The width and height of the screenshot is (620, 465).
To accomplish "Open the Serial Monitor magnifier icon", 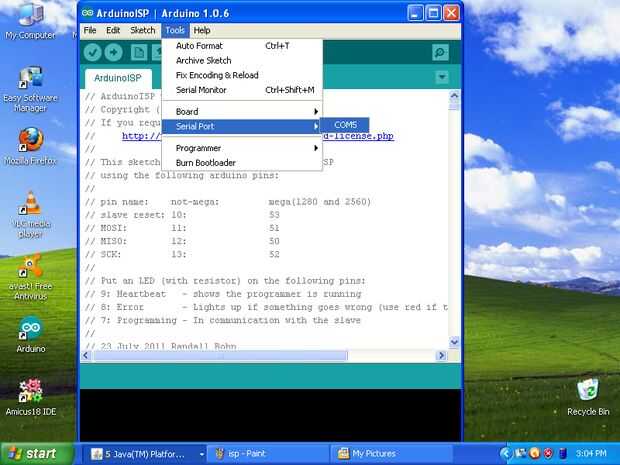I will (440, 52).
